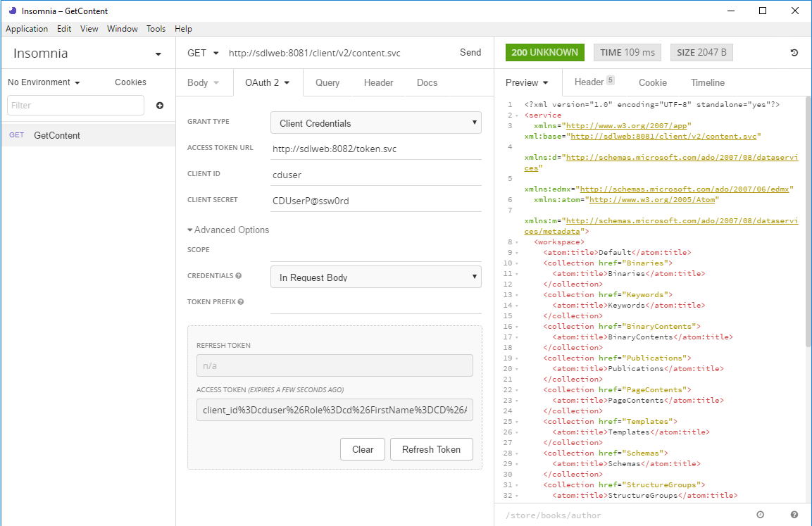Open the Tools menu

(156, 29)
